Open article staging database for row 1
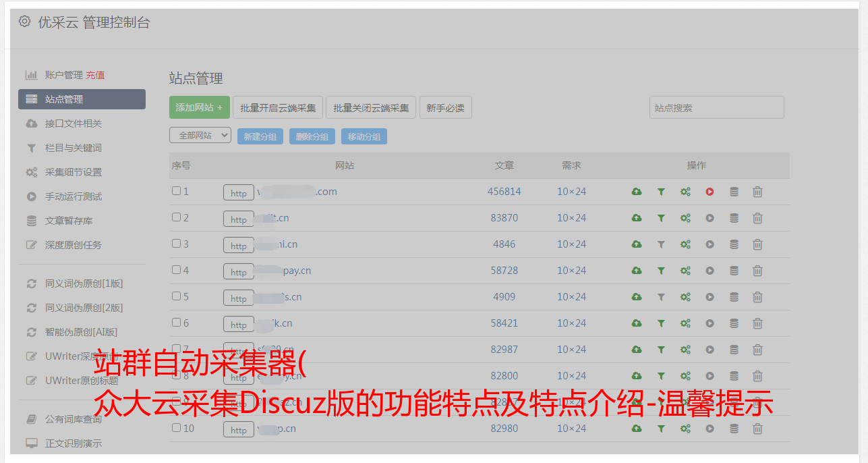868x463 pixels. (x=734, y=192)
